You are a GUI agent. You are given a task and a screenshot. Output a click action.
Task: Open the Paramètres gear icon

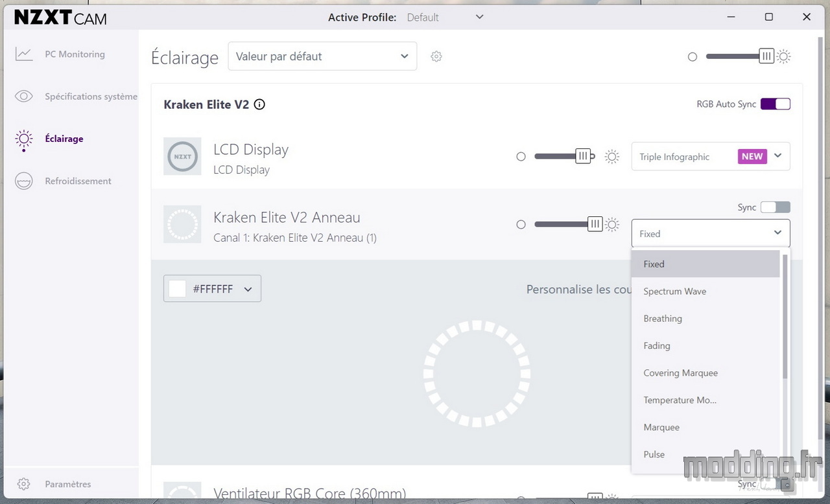click(24, 484)
